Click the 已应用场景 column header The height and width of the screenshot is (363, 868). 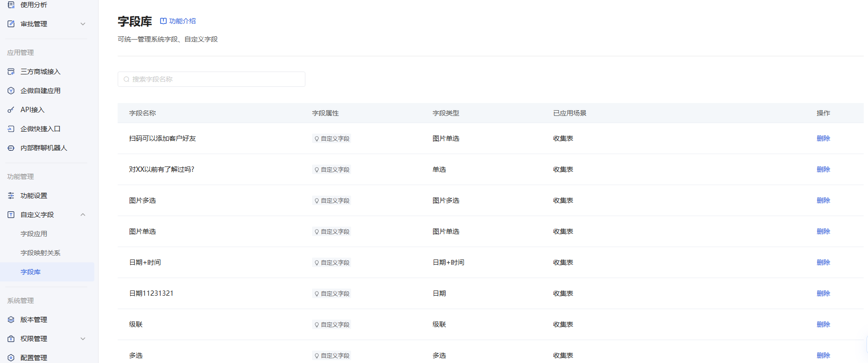point(570,113)
